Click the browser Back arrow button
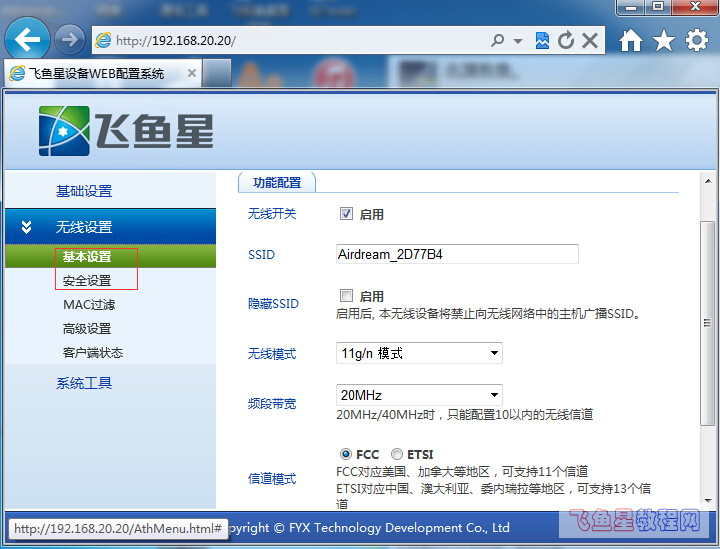 pyautogui.click(x=27, y=40)
